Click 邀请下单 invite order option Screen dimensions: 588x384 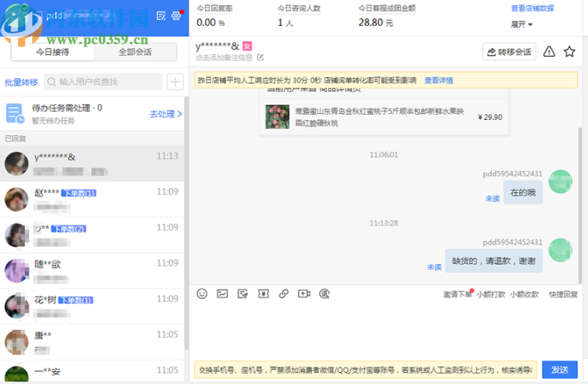coord(458,294)
